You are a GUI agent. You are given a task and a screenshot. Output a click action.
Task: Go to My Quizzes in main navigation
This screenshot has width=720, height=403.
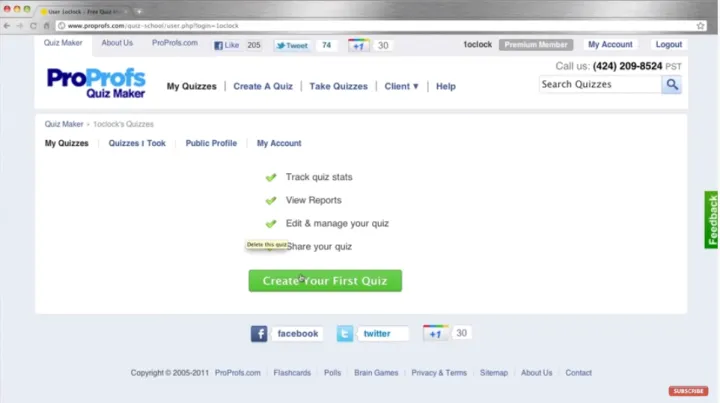[191, 86]
